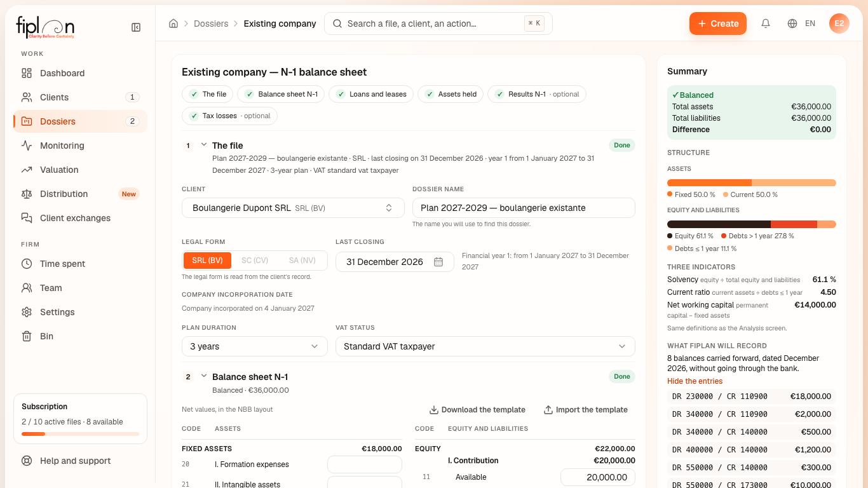The width and height of the screenshot is (868, 488).
Task: Go to home via breadcrumb icon
Action: click(x=173, y=24)
